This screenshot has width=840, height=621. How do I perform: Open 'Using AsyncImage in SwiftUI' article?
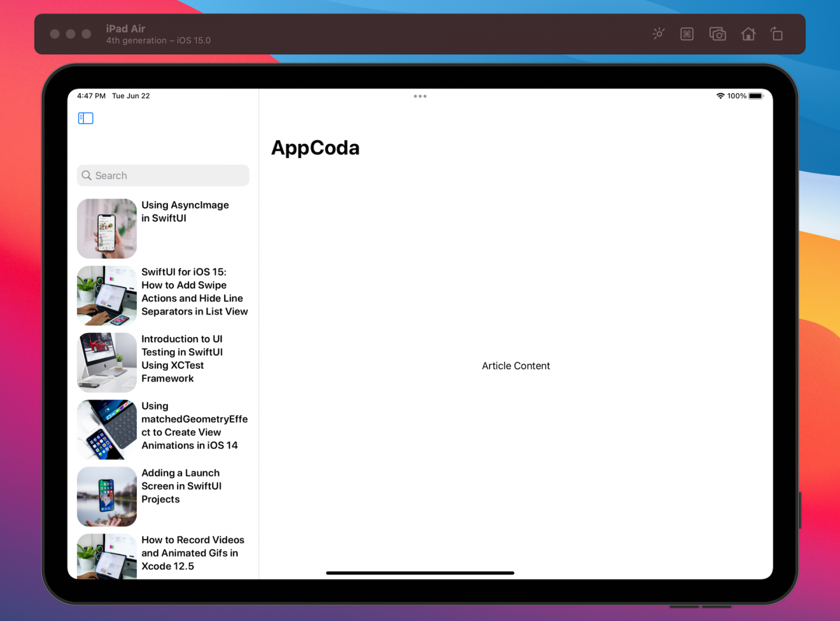(x=185, y=211)
